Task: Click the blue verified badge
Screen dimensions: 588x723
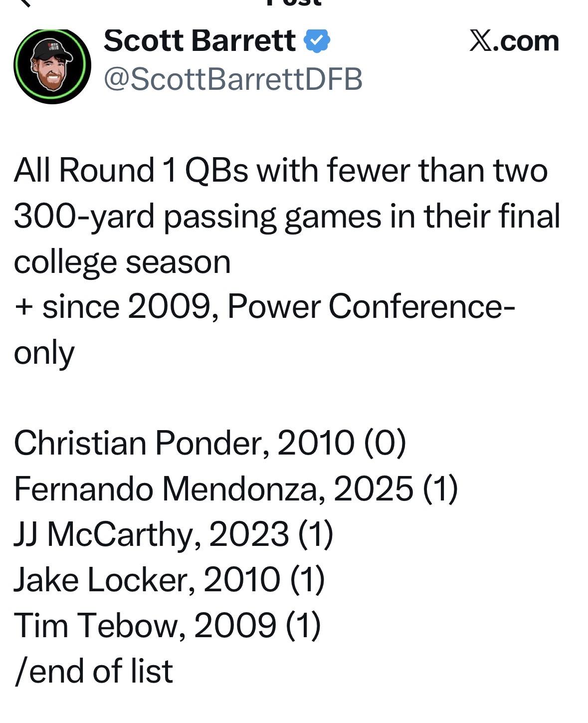Action: 317,41
